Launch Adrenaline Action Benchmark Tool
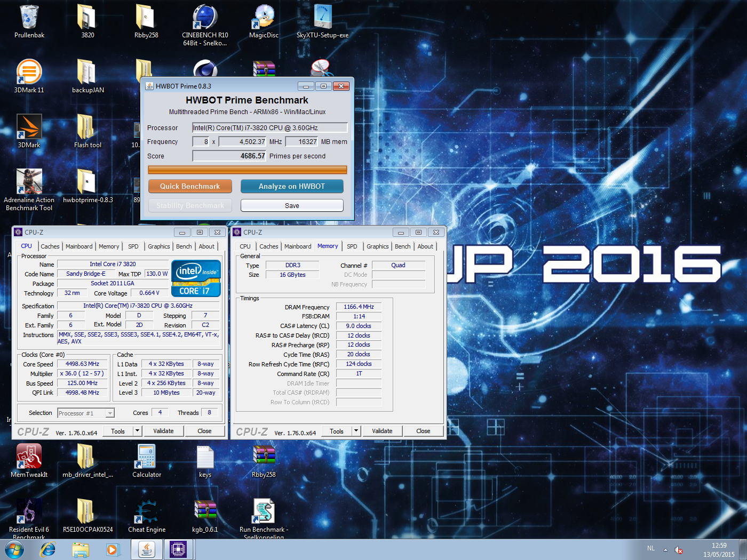 click(29, 190)
